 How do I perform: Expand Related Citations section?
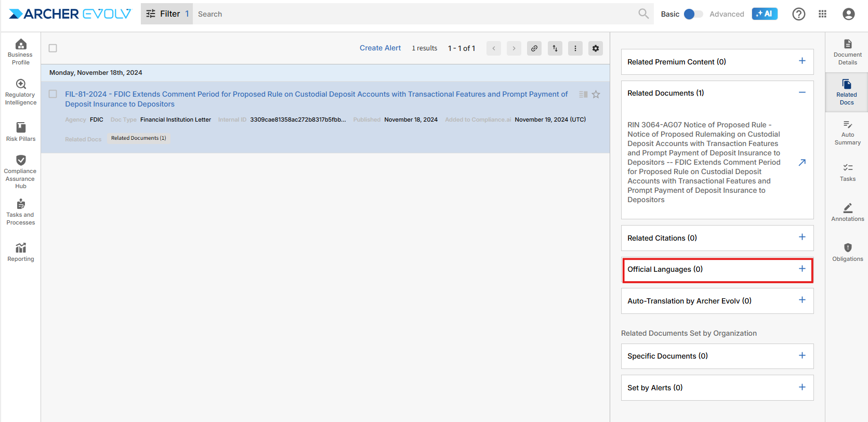801,237
